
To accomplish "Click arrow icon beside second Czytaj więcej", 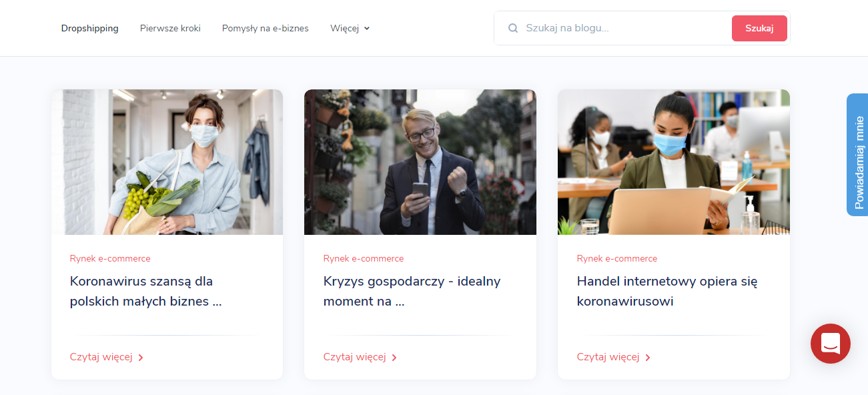I will 394,358.
